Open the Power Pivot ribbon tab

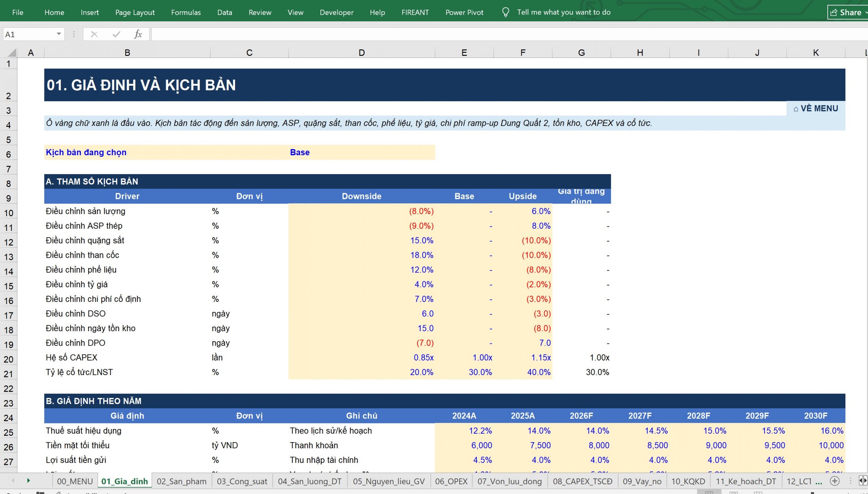[465, 12]
